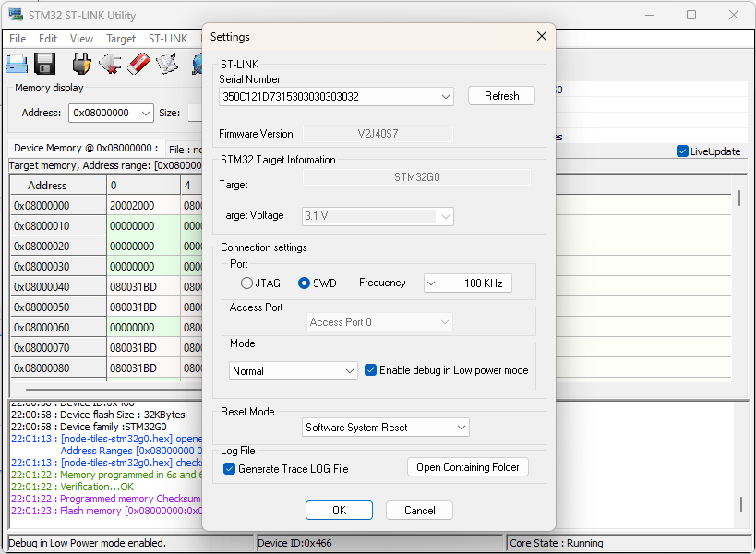Click log line Programmed memory Checksum
Image resolution: width=756 pixels, height=554 pixels.
click(106, 499)
